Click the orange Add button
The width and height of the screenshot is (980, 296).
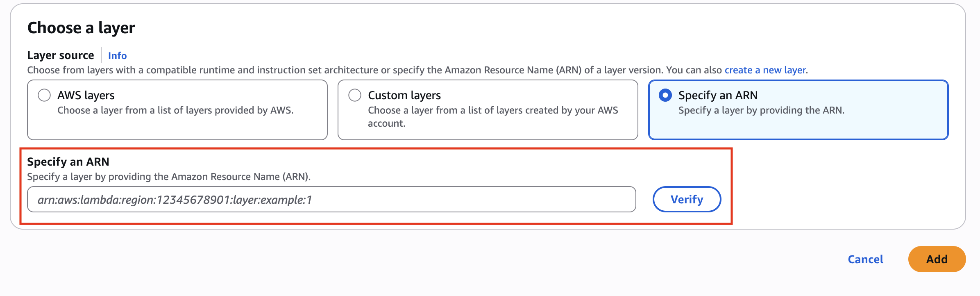pos(937,259)
